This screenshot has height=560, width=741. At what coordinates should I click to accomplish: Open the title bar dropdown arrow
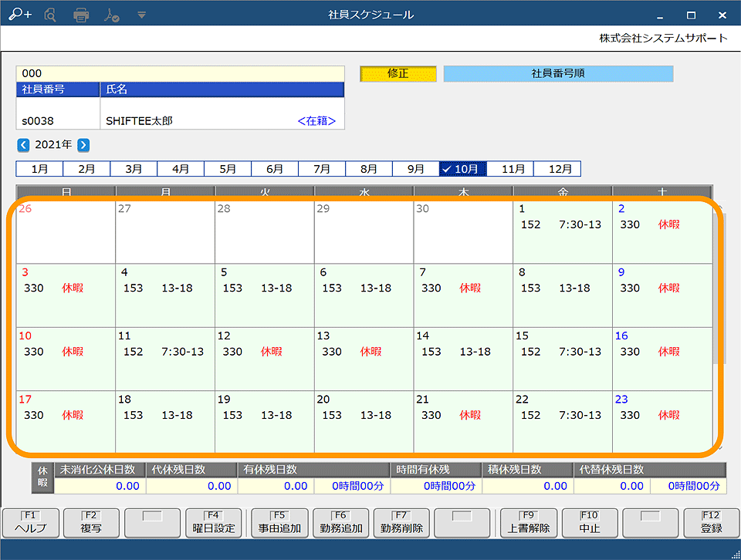click(x=141, y=15)
